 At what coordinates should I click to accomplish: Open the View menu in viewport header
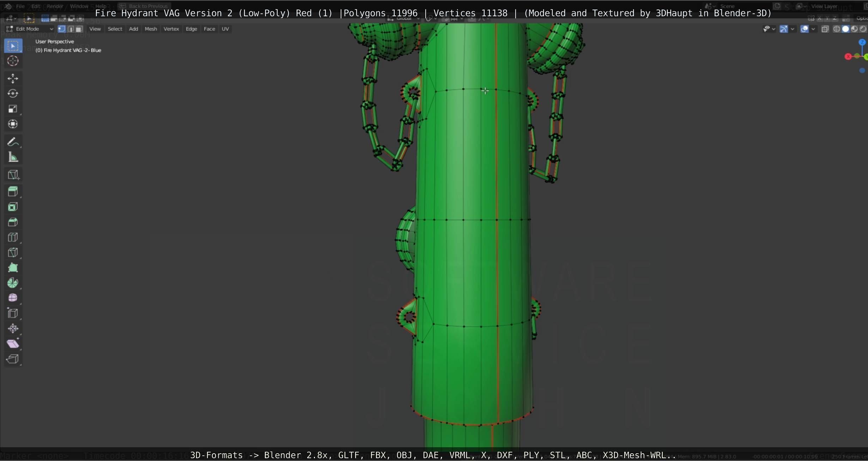(x=95, y=29)
